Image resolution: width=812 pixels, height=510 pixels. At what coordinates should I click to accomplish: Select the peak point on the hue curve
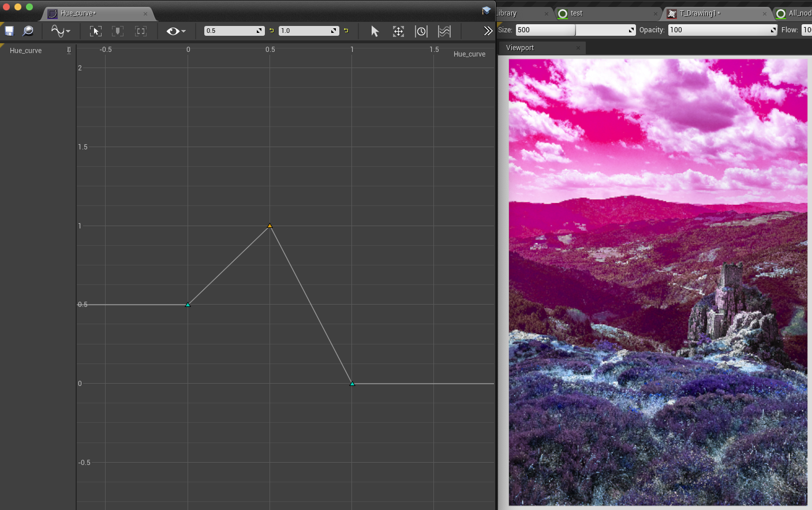point(270,226)
